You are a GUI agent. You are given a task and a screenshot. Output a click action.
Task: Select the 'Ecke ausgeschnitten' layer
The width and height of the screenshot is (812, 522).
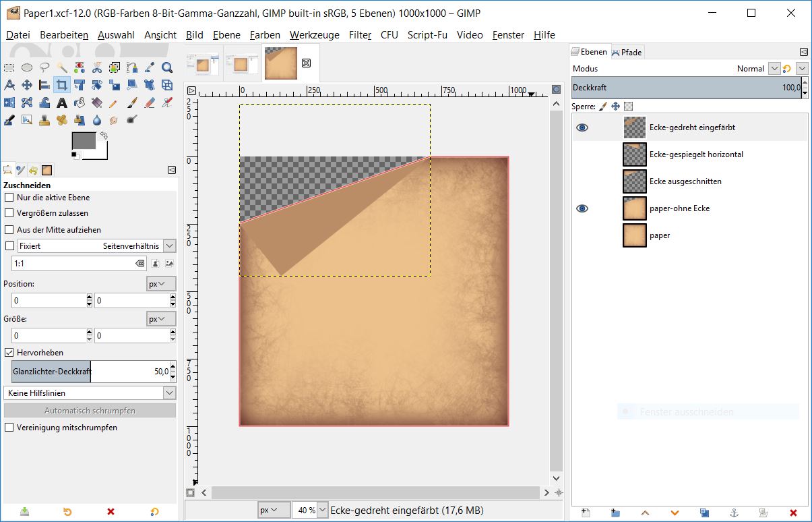pyautogui.click(x=685, y=181)
